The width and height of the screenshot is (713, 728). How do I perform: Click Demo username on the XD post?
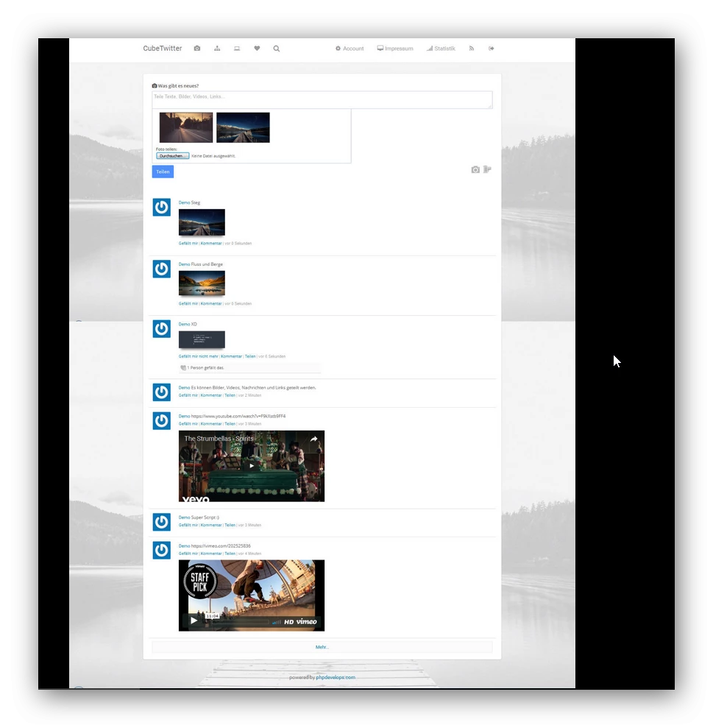click(184, 324)
